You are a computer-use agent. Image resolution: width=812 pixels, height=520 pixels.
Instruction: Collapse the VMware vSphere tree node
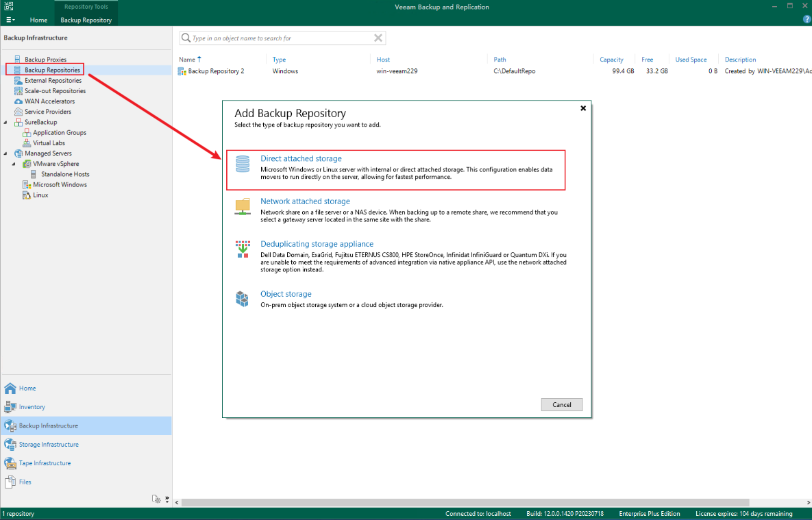pos(14,164)
